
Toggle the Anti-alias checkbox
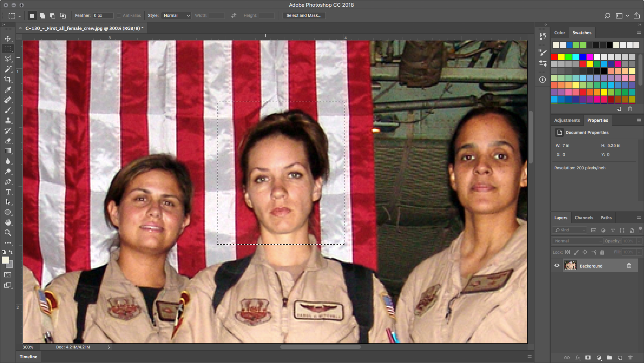tap(120, 16)
